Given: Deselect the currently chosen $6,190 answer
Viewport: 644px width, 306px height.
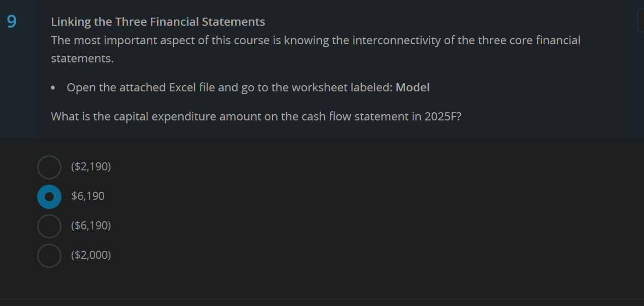Looking at the screenshot, I should pos(49,196).
